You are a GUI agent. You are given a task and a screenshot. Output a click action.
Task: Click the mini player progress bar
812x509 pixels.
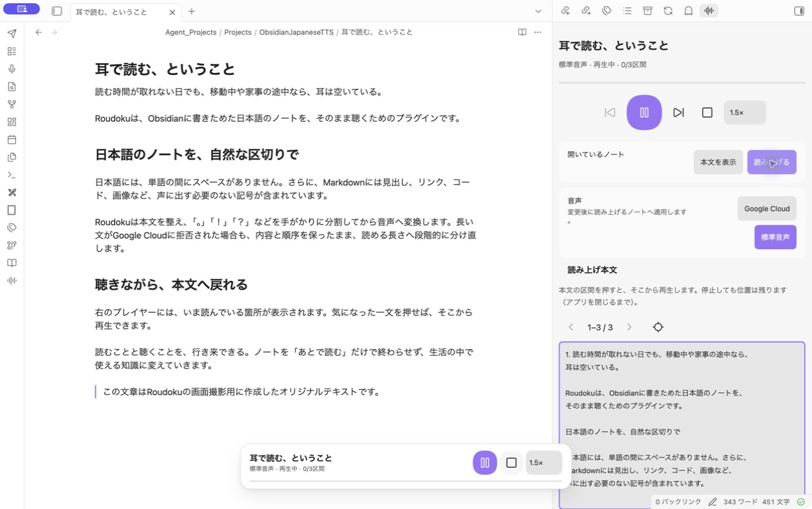pos(405,481)
